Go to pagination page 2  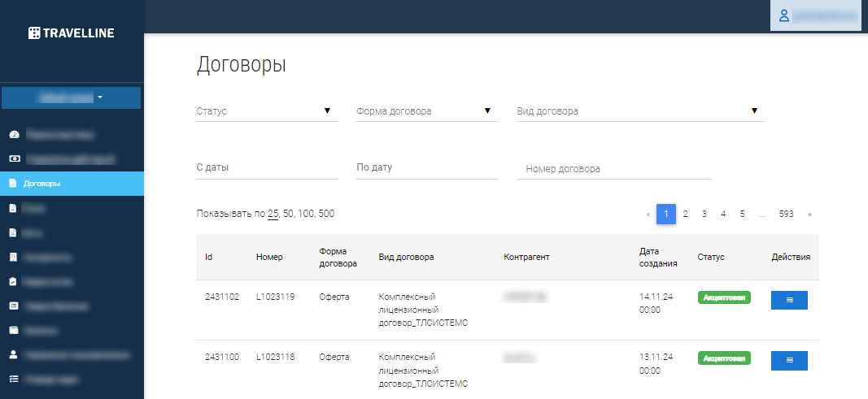[685, 214]
